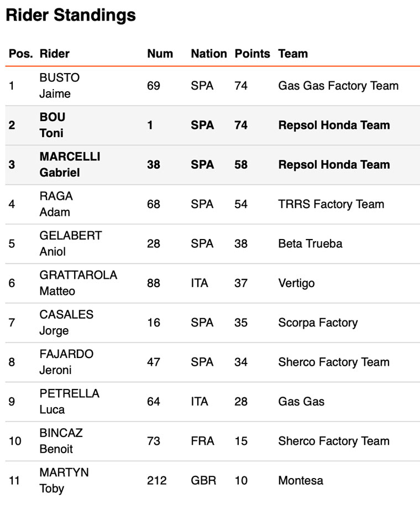Click the Team column header
Image resolution: width=420 pixels, height=509 pixels.
293,54
